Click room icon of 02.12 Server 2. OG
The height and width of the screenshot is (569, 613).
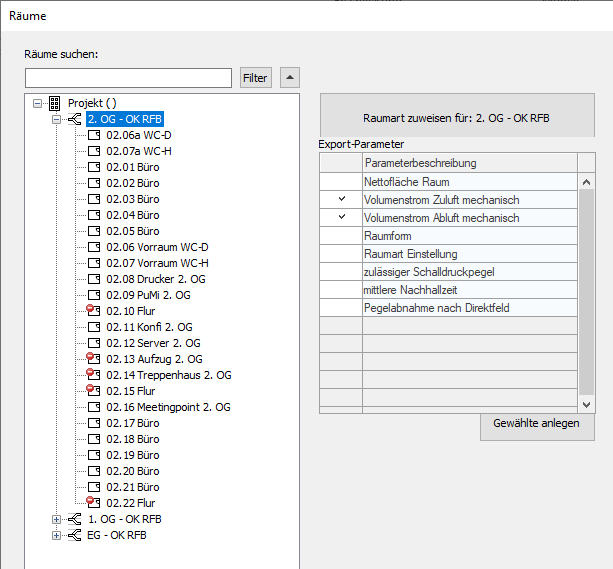[94, 343]
